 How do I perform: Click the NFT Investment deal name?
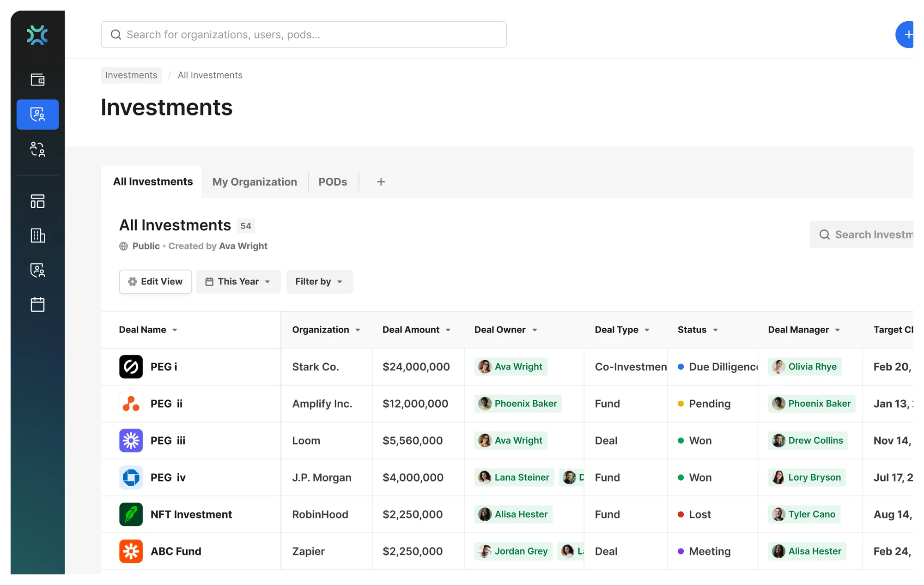191,514
